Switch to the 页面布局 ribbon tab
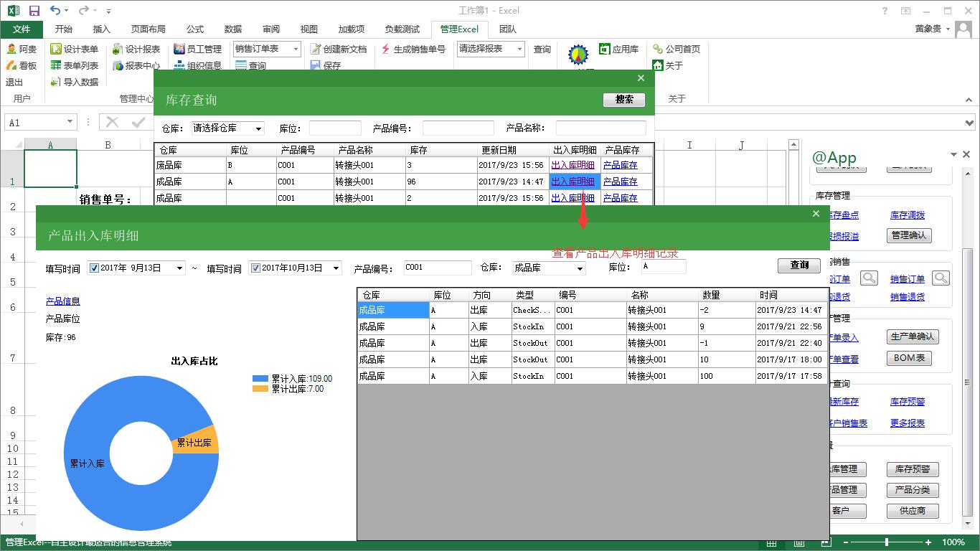 click(x=148, y=29)
